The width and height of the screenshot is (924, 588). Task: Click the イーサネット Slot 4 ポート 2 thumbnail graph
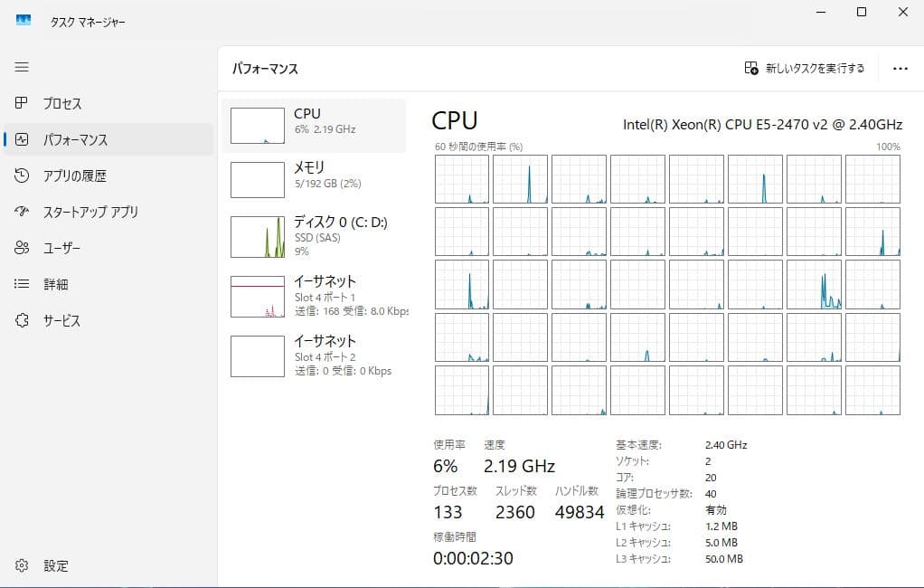257,356
